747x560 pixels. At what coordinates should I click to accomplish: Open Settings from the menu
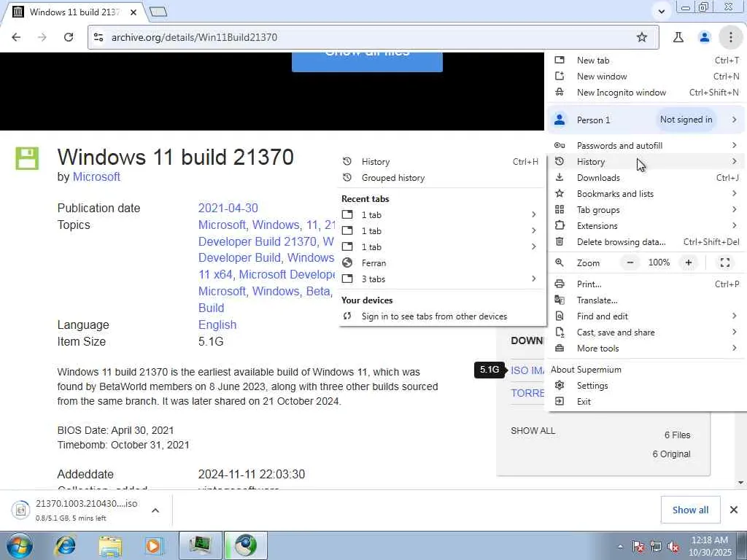(645, 386)
